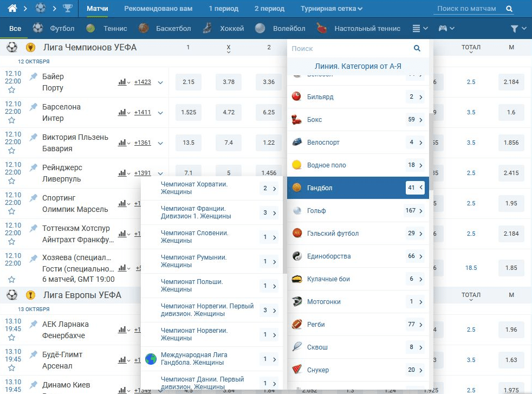The width and height of the screenshot is (532, 394).
Task: Toggle favorite star for Рейнджерс–Ливерпуль
Action: click(11, 181)
